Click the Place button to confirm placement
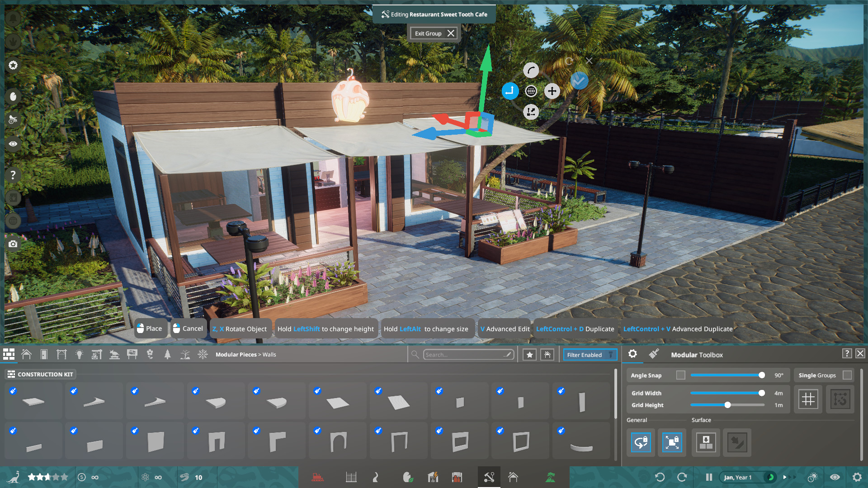 coord(151,328)
